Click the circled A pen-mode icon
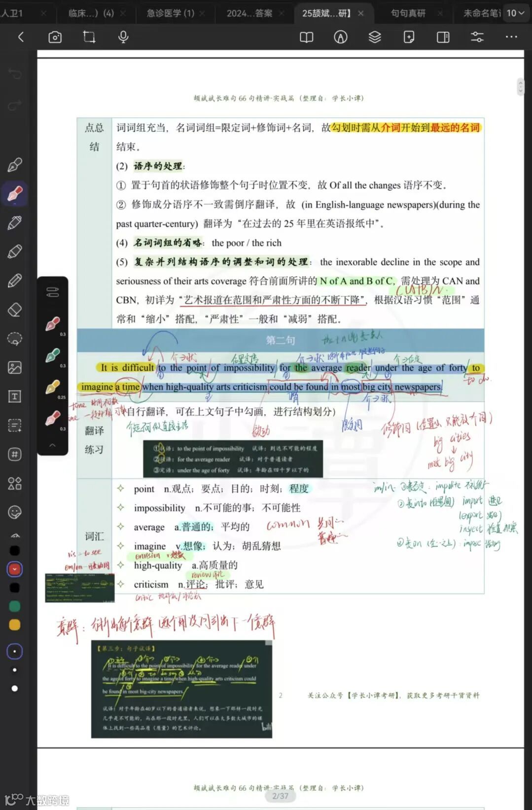 pyautogui.click(x=340, y=37)
